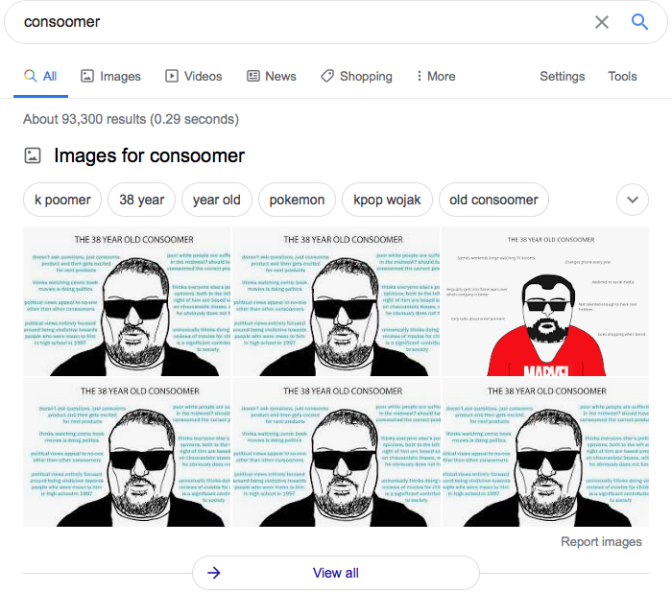Click the About 93,300 results text

(131, 119)
